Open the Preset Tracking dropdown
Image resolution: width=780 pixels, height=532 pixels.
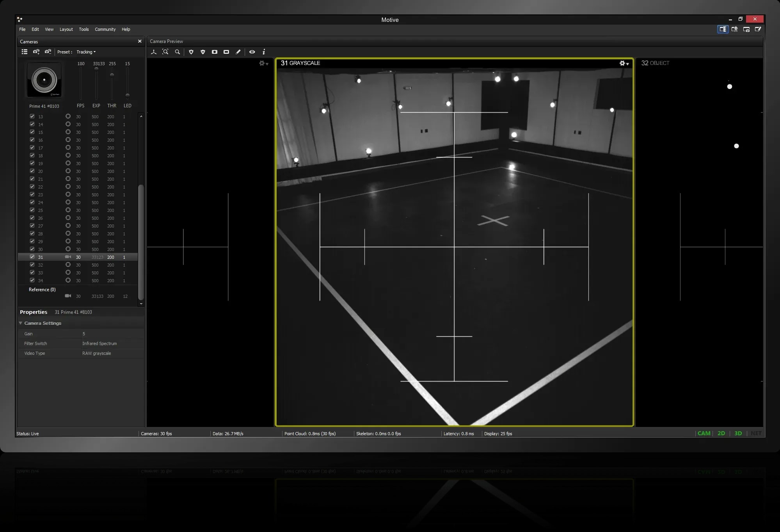coord(85,52)
